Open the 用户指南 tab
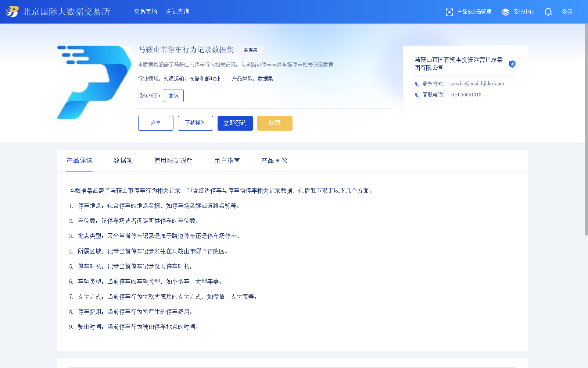 pyautogui.click(x=227, y=161)
